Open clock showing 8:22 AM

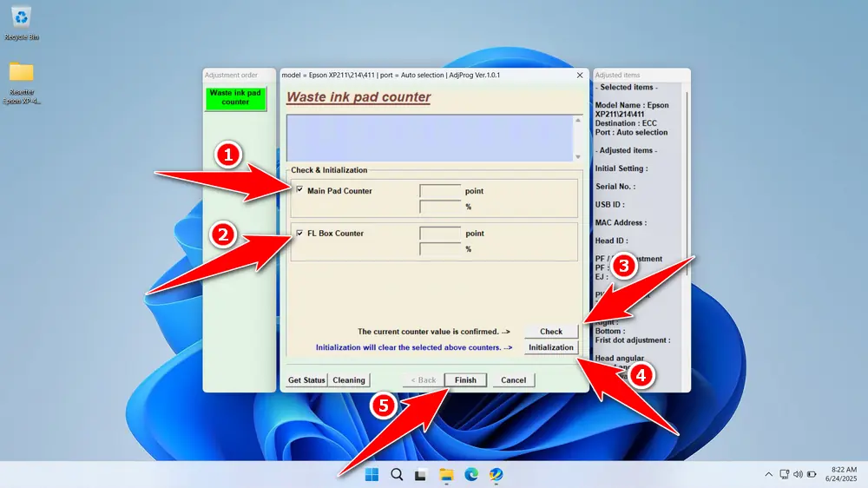[841, 474]
